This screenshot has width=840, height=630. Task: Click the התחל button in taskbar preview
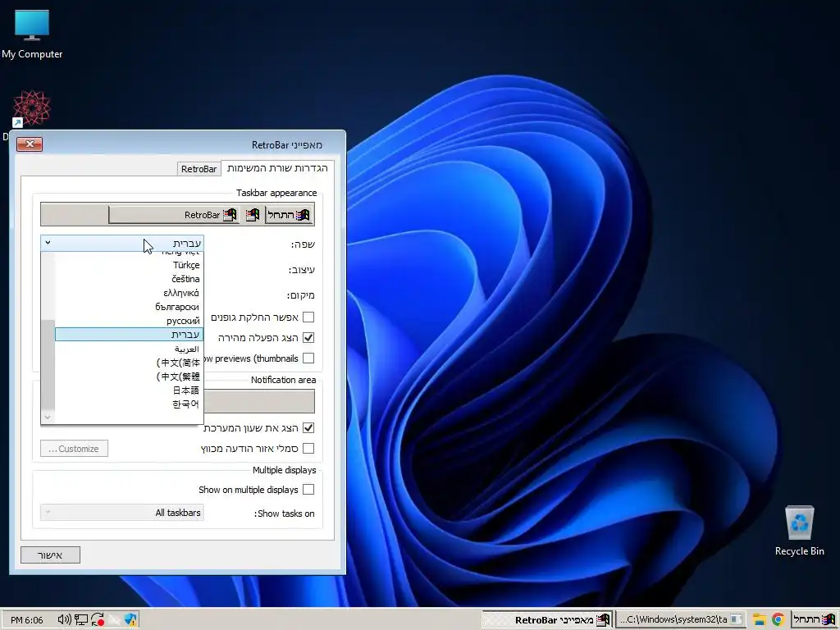[289, 215]
